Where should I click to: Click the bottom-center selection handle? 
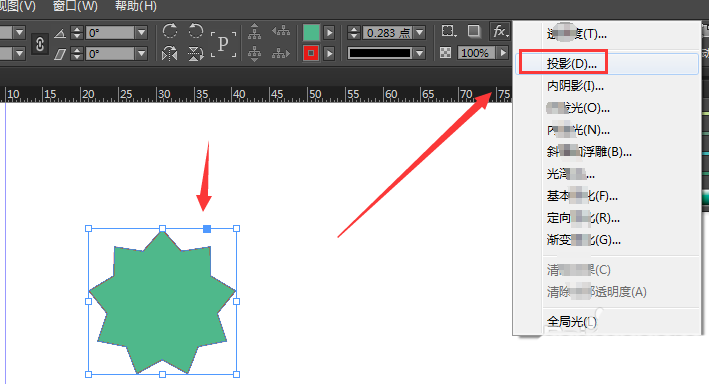point(162,375)
